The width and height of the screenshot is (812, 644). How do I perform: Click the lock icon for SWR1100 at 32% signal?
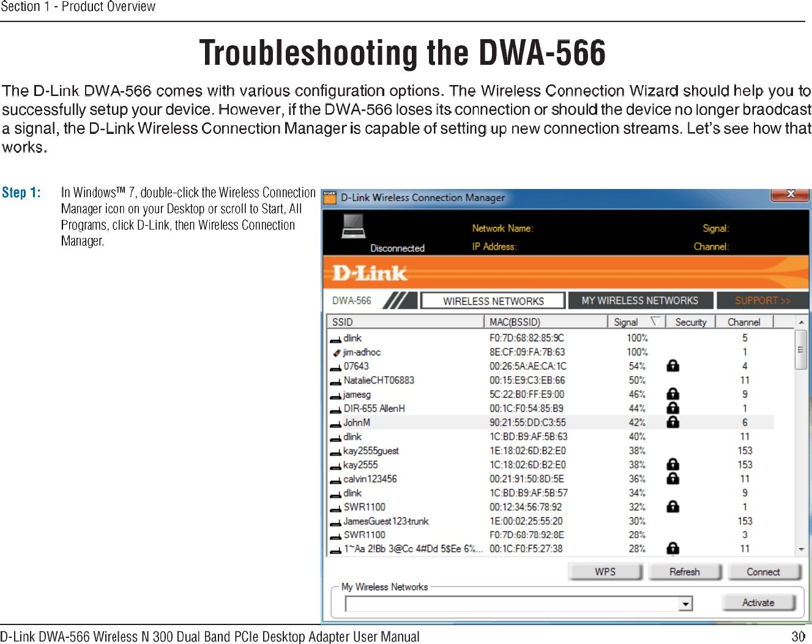point(672,506)
